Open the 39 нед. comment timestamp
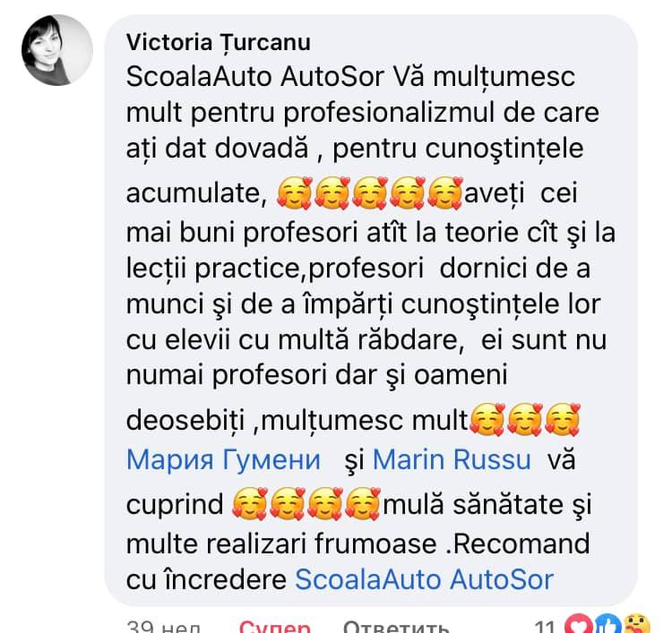This screenshot has height=633, width=672. tap(164, 626)
